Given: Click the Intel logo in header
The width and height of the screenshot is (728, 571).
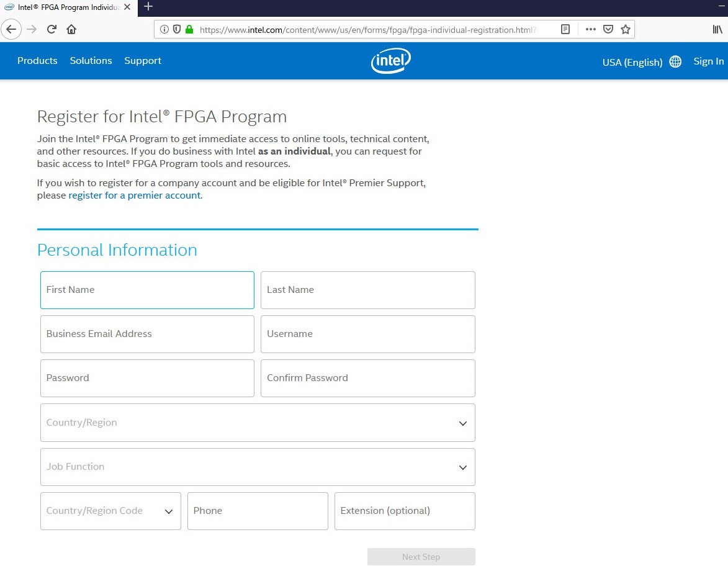Looking at the screenshot, I should 390,61.
